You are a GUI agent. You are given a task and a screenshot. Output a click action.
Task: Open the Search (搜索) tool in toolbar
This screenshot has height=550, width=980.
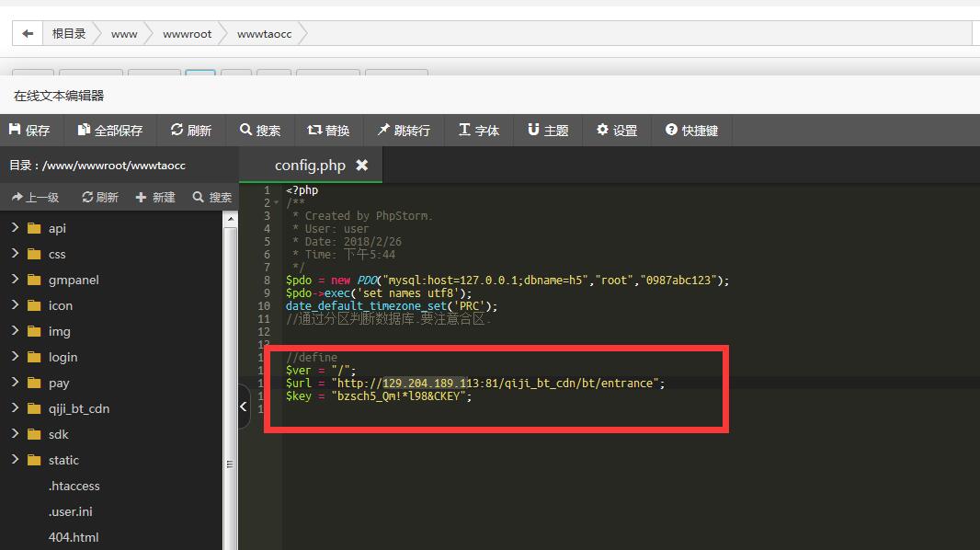coord(260,131)
